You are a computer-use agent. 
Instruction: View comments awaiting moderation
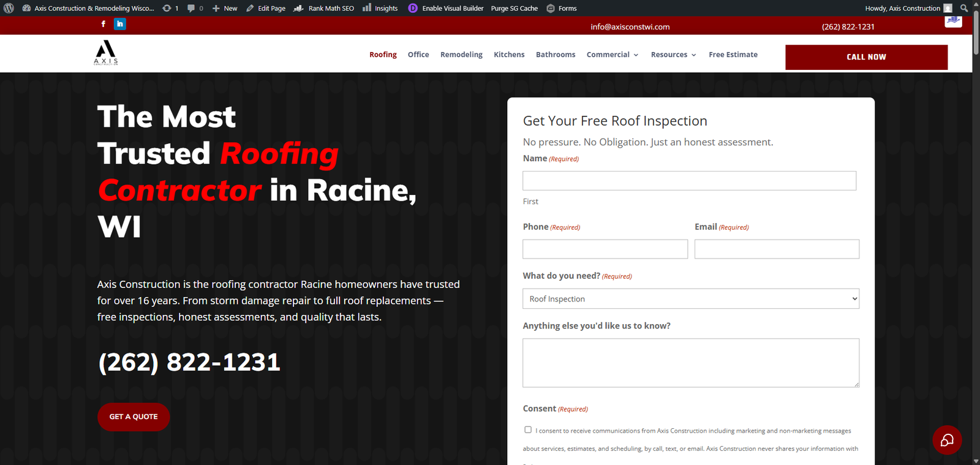click(195, 8)
